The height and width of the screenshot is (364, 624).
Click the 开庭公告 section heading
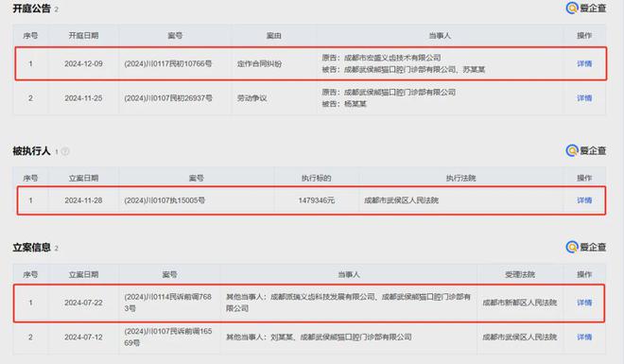31,9
